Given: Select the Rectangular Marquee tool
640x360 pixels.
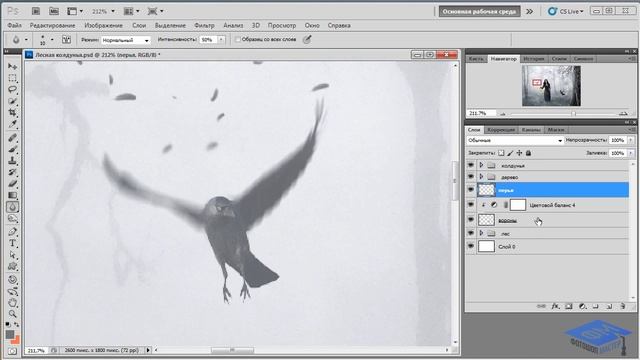Looking at the screenshot, I should (13, 78).
